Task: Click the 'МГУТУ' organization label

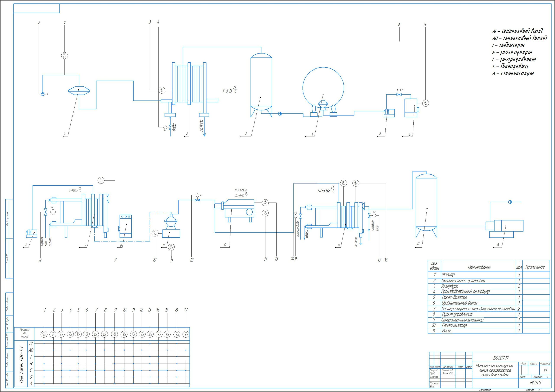Action: pos(535,383)
